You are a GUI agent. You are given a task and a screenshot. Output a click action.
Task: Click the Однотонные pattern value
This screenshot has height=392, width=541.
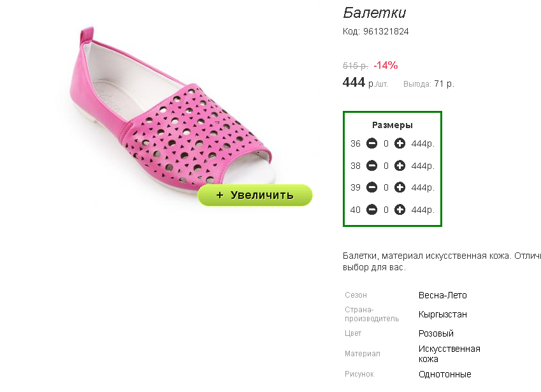pyautogui.click(x=445, y=374)
